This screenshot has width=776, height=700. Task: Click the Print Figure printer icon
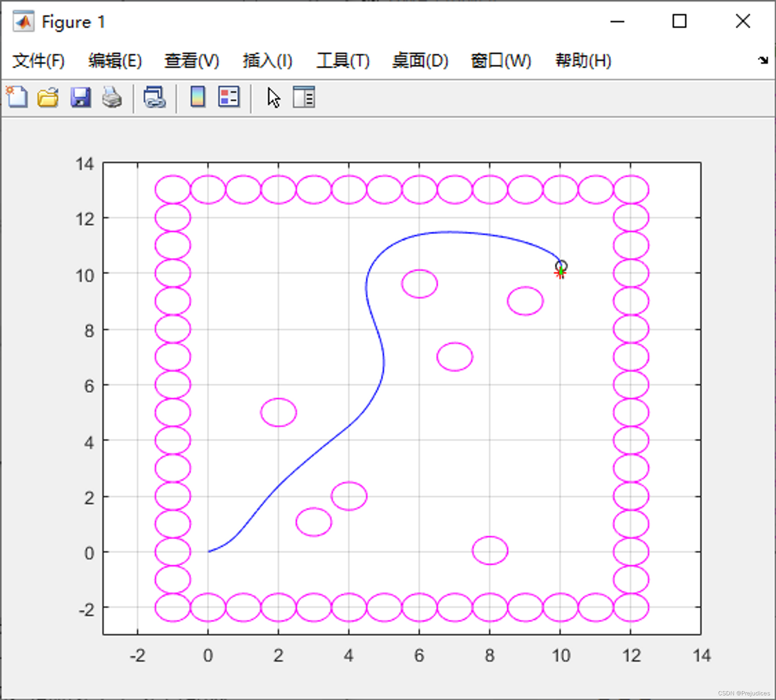tap(112, 97)
